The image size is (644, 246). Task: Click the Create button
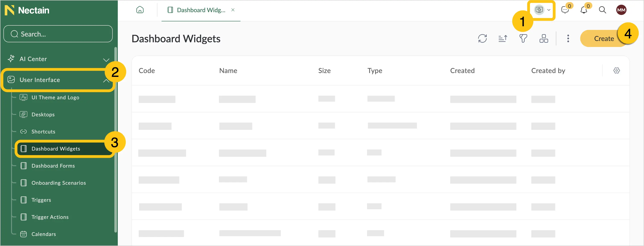pyautogui.click(x=603, y=38)
